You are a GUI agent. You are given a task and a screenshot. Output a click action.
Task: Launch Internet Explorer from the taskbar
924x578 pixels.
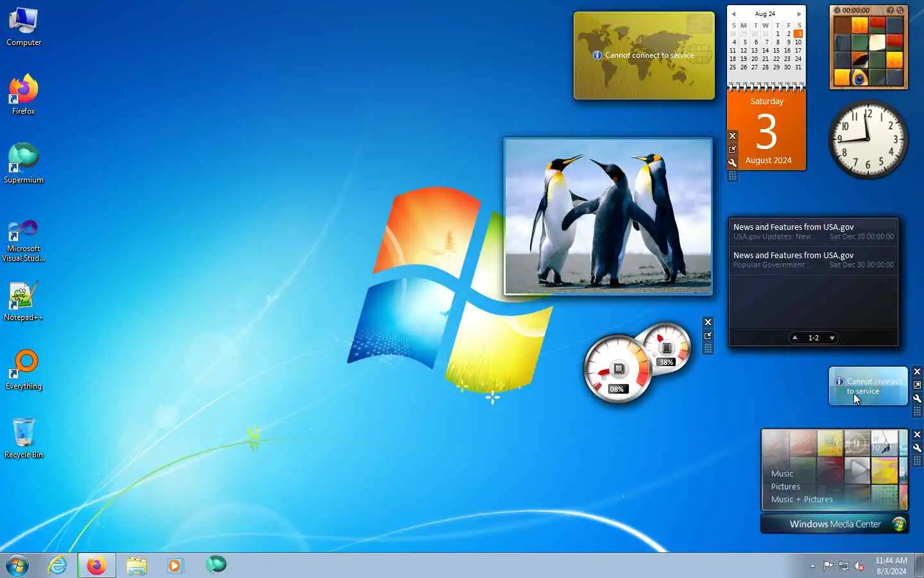(58, 565)
